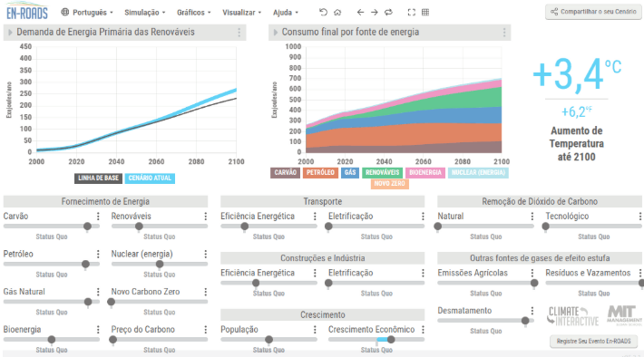
Task: Toggle the GÁS legend series
Action: point(350,173)
